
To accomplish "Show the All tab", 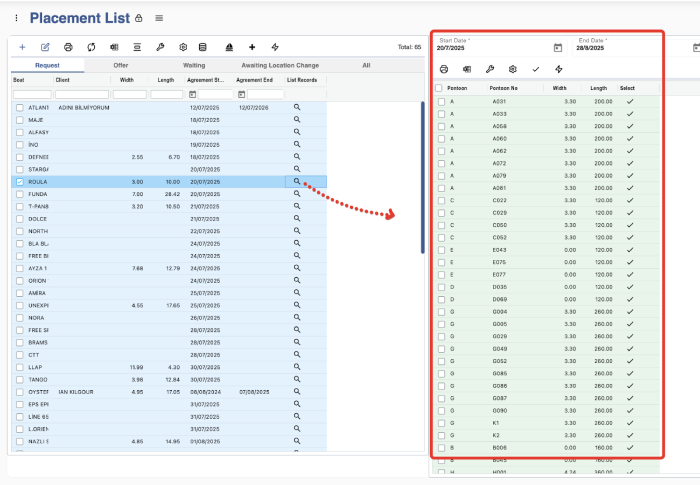I will [367, 65].
